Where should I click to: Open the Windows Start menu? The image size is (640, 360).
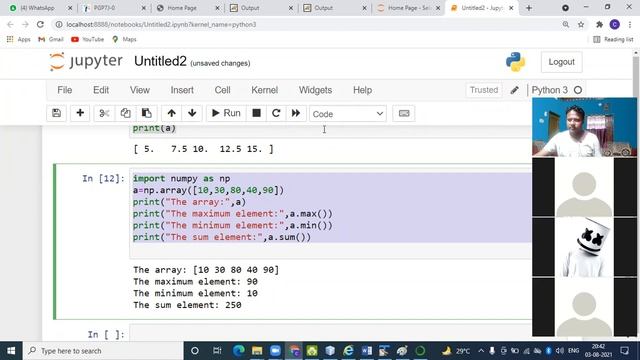[x=11, y=351]
